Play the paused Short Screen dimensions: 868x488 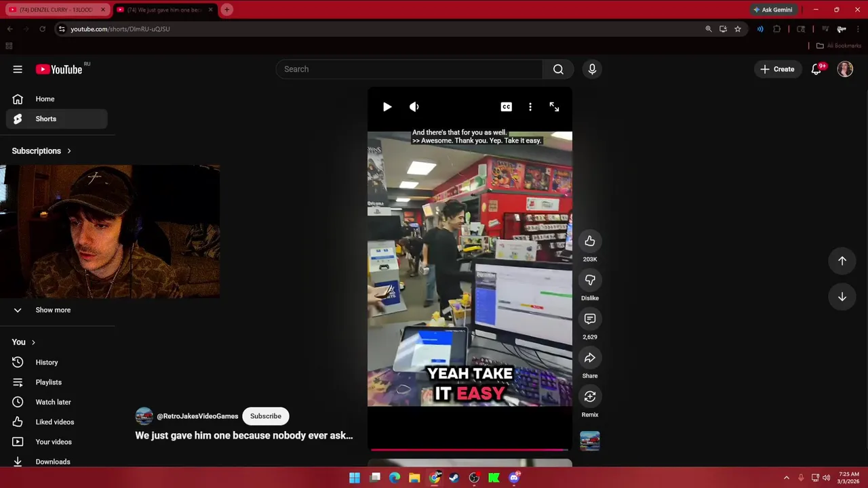387,107
